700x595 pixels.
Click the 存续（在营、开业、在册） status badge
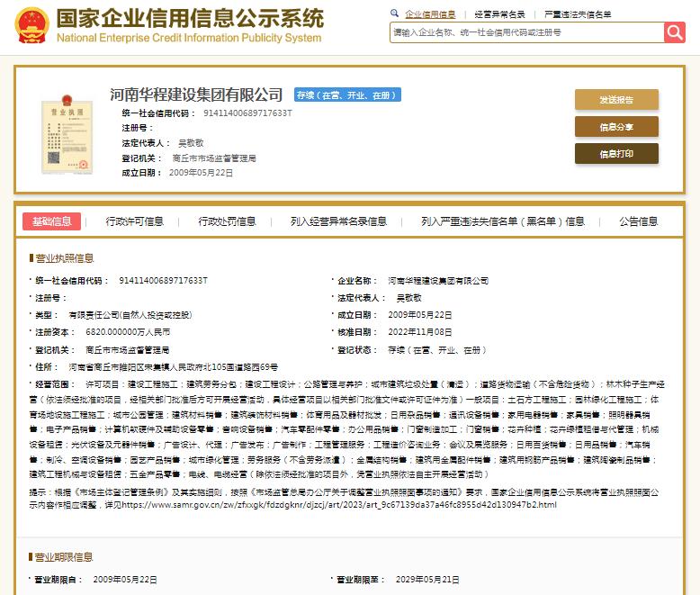click(x=347, y=95)
